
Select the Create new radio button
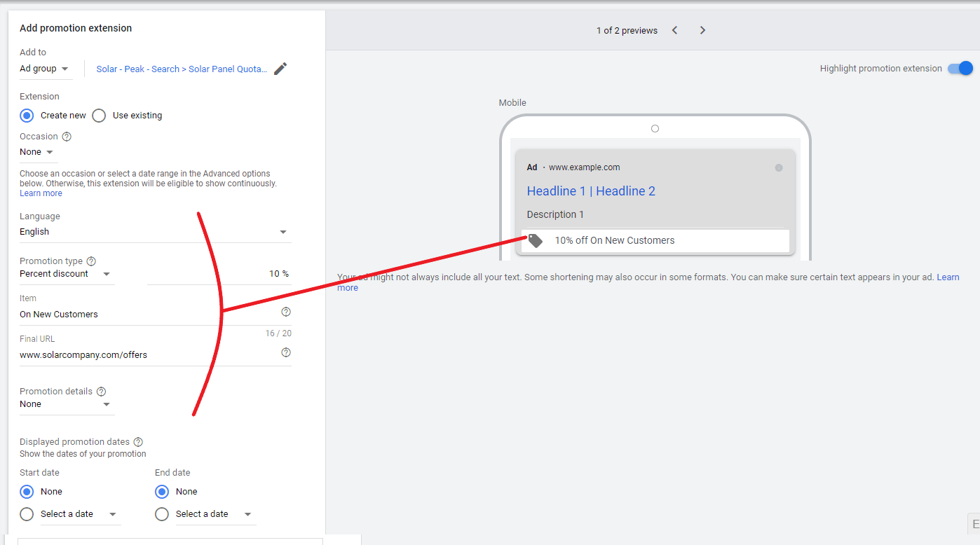coord(27,116)
